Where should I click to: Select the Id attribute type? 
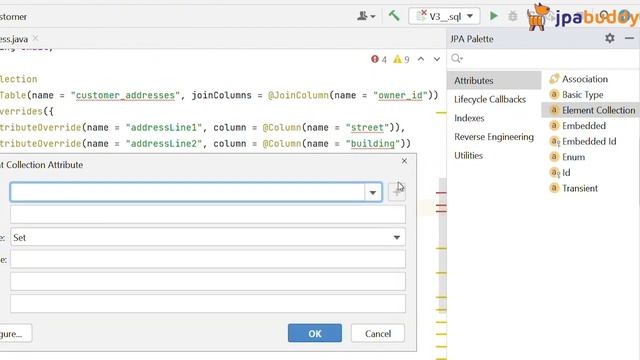pos(560,173)
